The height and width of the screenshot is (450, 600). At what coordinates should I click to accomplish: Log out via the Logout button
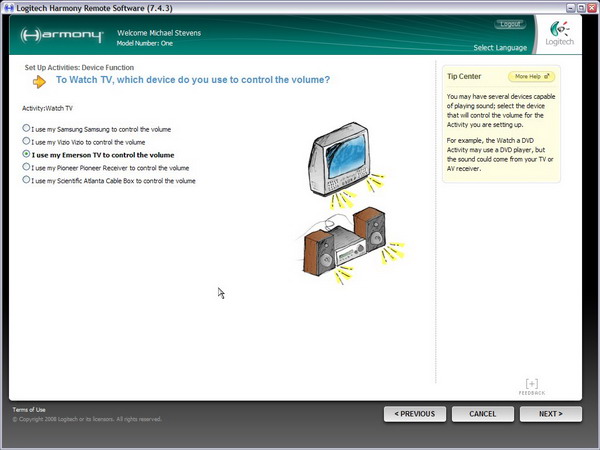click(x=510, y=24)
